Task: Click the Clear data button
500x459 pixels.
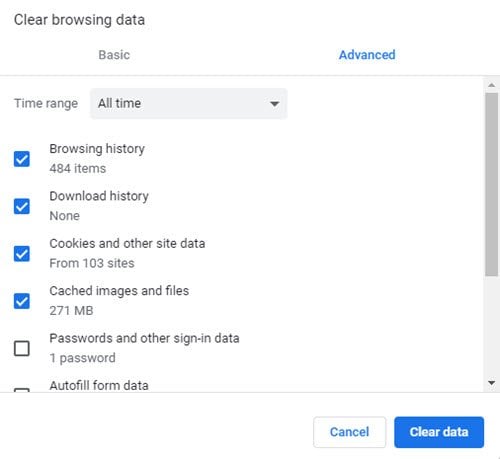Action: (x=439, y=432)
